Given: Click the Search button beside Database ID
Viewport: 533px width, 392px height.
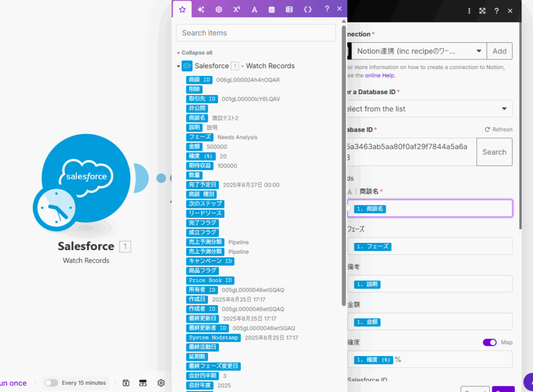Looking at the screenshot, I should coord(494,152).
